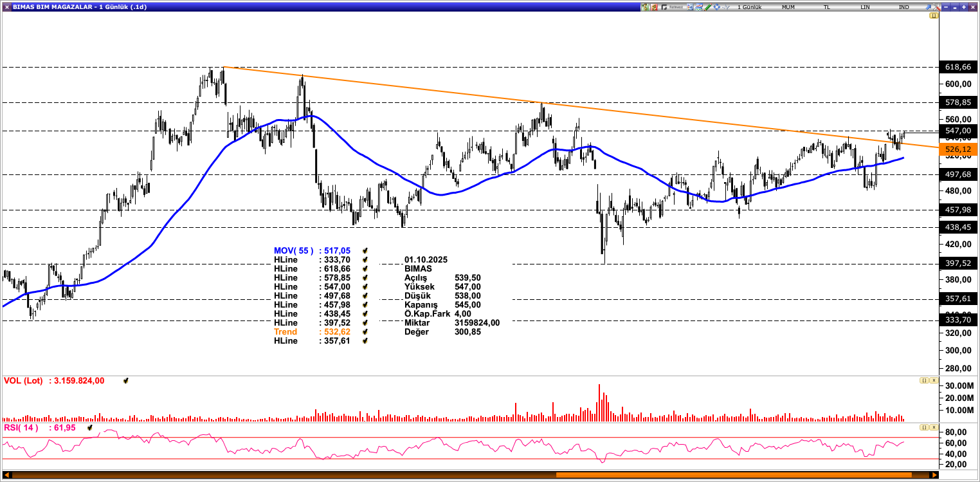Screen dimensions: 980x482
Task: Toggle the orange Trend line checkmark
Action: [x=365, y=331]
